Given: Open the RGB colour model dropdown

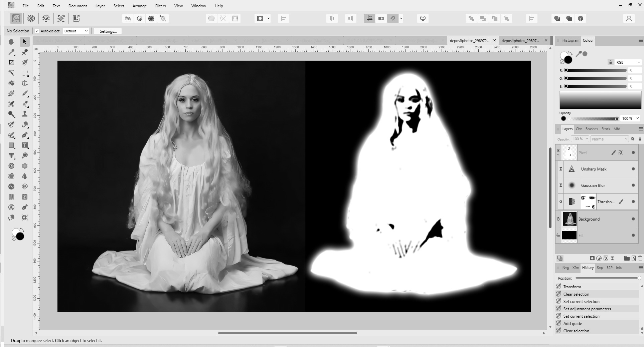Looking at the screenshot, I should coord(628,62).
